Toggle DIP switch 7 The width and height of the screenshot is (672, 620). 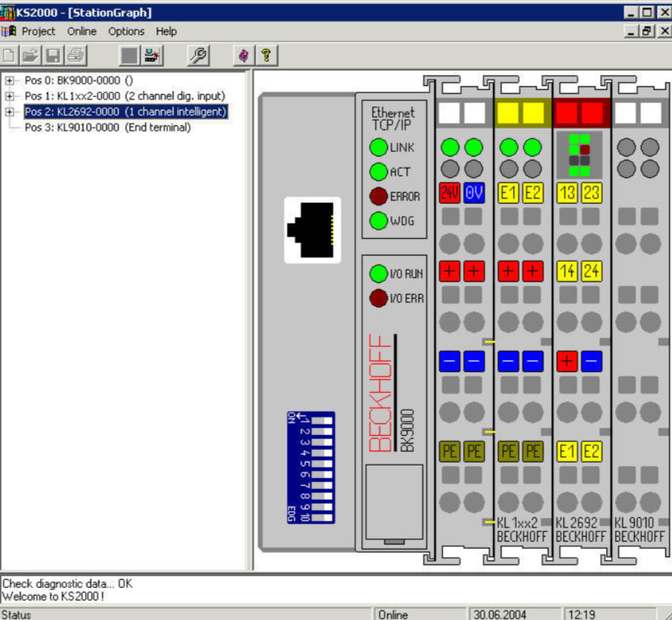[x=321, y=485]
